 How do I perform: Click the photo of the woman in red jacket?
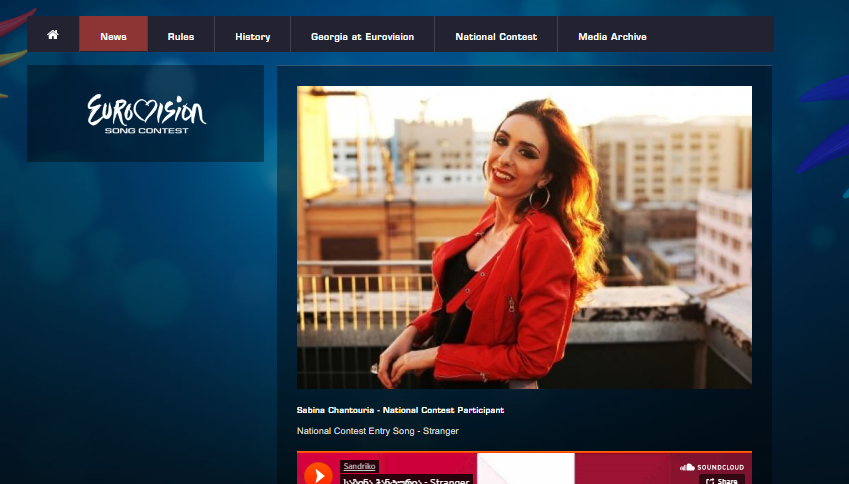tap(524, 237)
